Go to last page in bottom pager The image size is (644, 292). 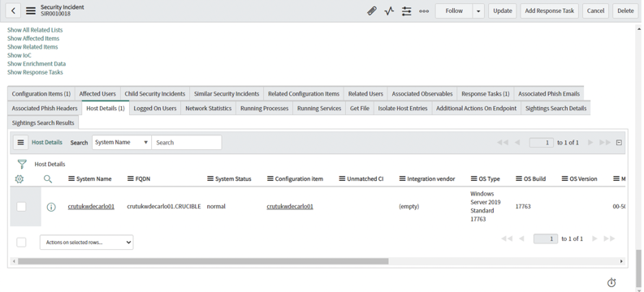(610, 238)
